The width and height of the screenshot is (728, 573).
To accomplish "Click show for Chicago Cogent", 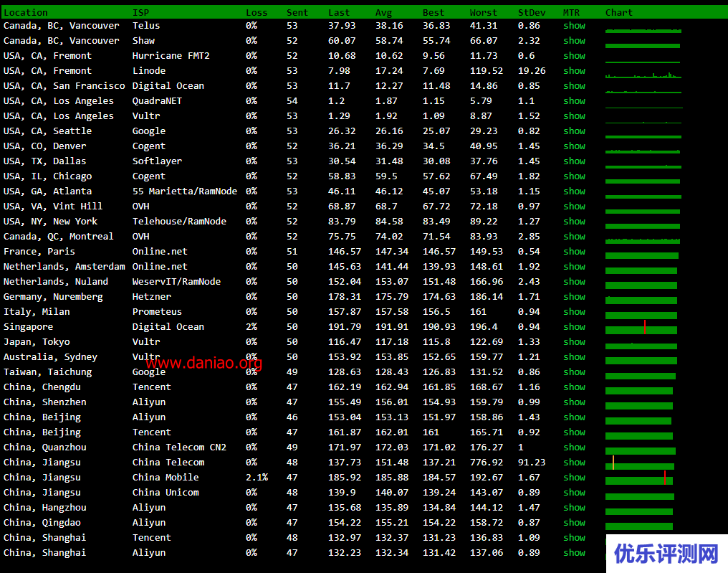I will (575, 176).
